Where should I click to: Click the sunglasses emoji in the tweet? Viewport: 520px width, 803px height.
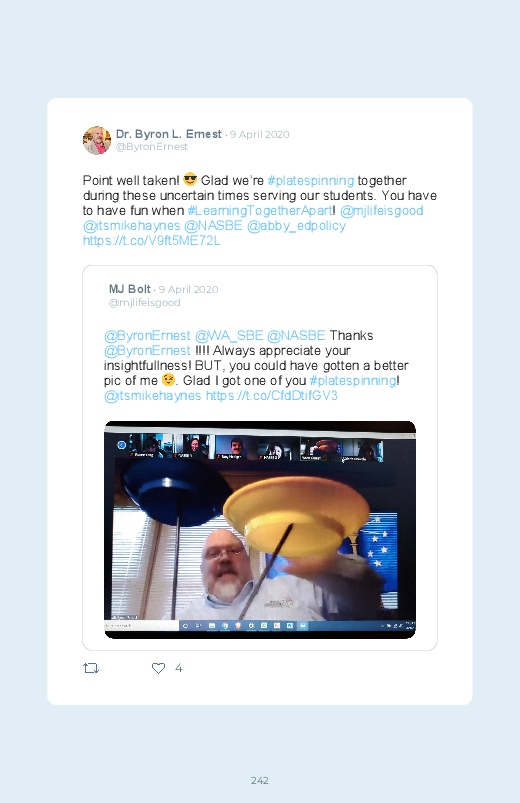coord(190,180)
